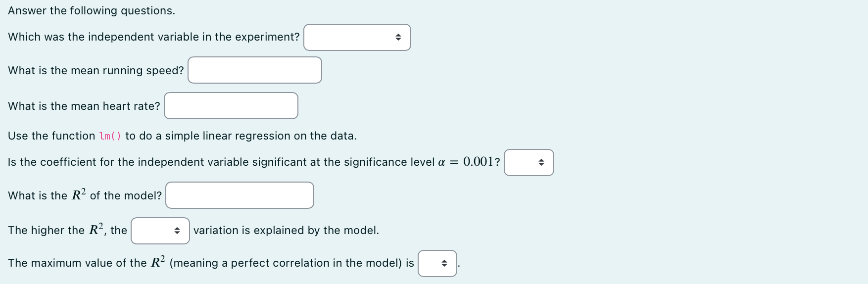Click the "What is the mean running speed?" label
868x284 pixels.
(x=96, y=70)
